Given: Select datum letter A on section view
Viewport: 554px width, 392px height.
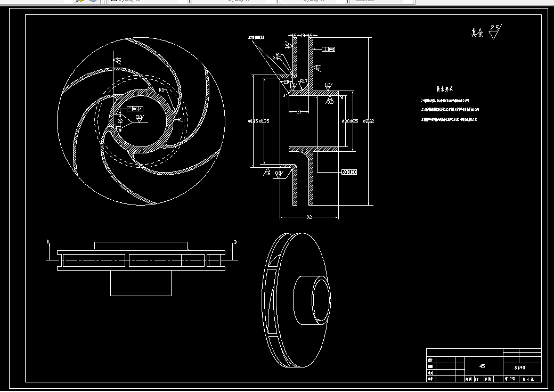Looking at the screenshot, I should coord(284,95).
